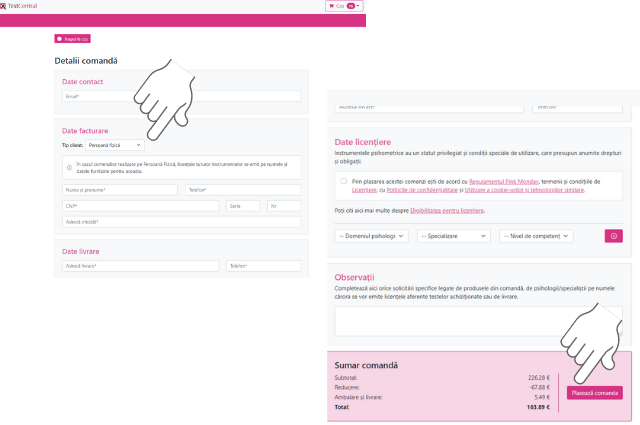640x425 pixels.
Task: Click the pink reset icon beside competency dropdown
Action: (614, 236)
